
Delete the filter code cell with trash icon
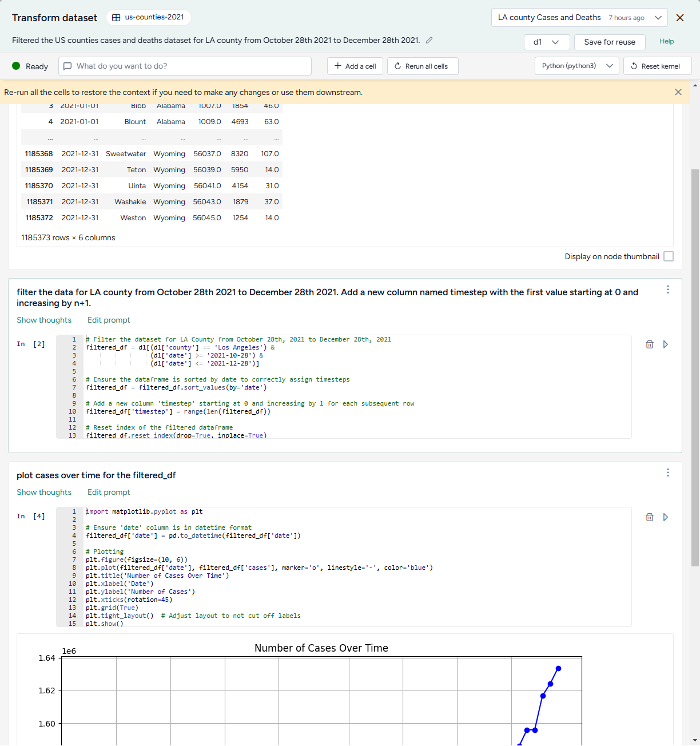point(650,344)
